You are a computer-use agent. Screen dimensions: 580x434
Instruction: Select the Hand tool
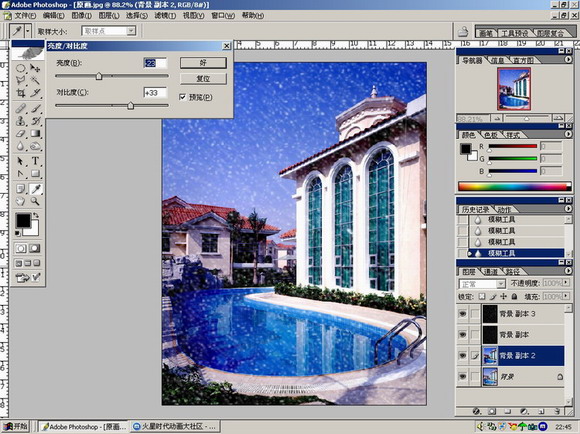20,201
